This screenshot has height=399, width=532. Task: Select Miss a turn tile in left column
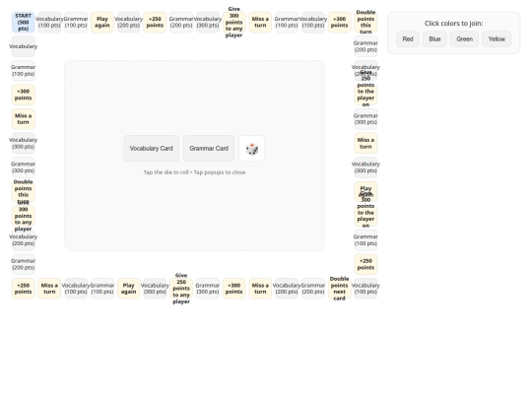(x=23, y=119)
